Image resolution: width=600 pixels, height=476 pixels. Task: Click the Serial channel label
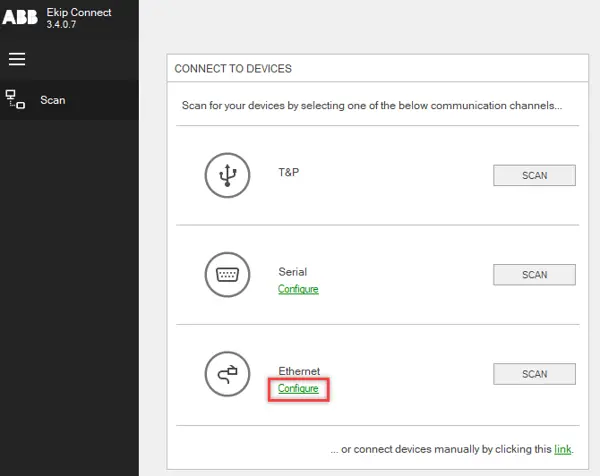(x=292, y=272)
